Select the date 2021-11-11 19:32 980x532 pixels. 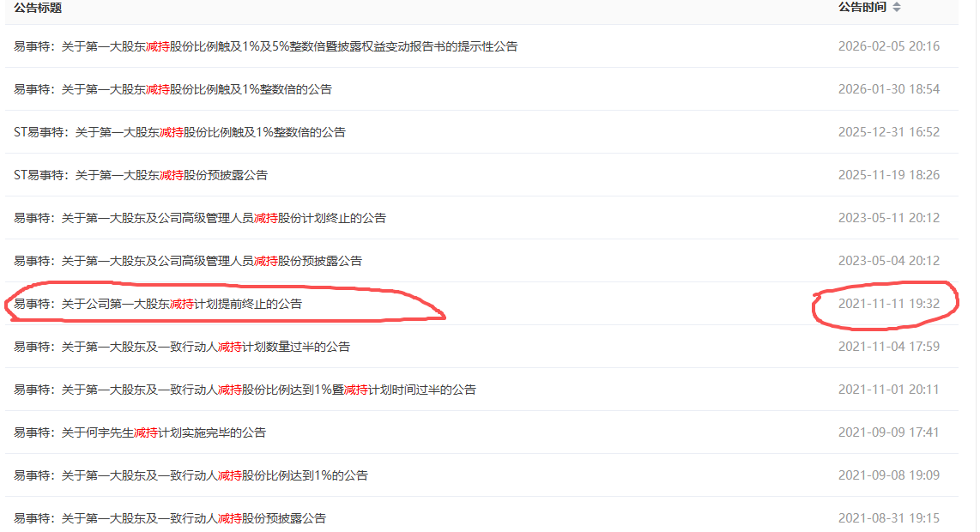pos(889,304)
